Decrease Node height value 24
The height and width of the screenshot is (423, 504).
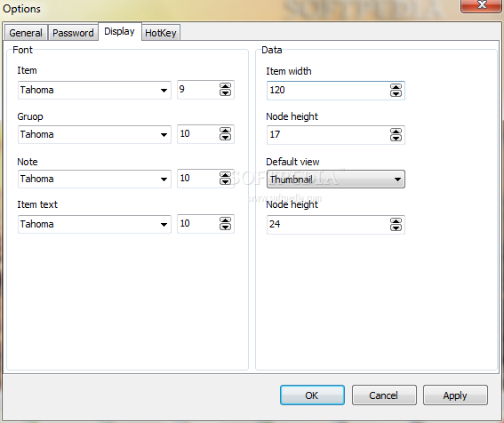[396, 227]
